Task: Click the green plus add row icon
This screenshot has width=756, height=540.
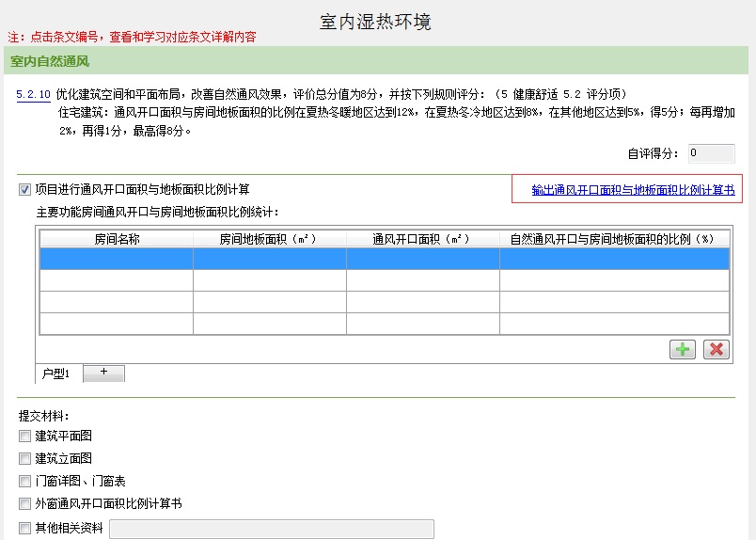Action: pos(683,349)
